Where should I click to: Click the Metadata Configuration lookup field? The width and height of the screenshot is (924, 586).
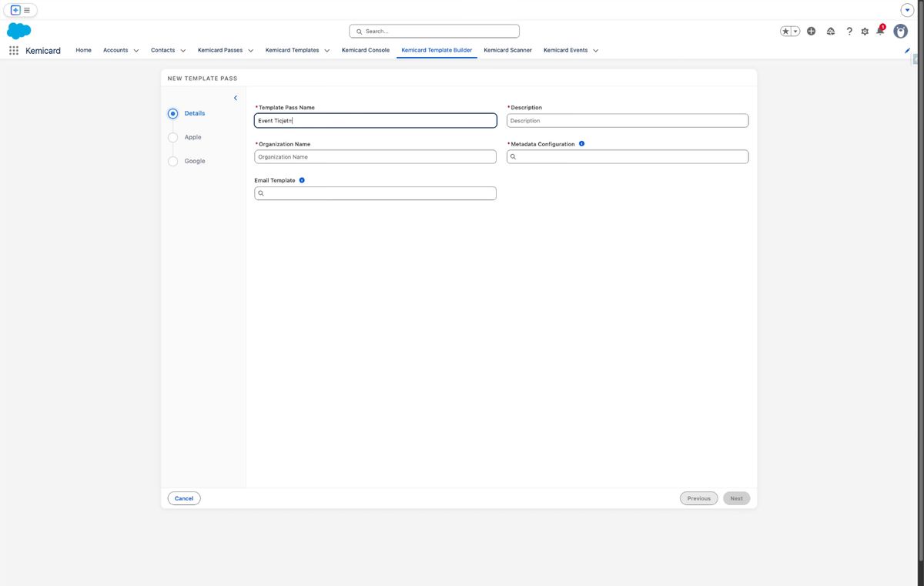click(628, 156)
